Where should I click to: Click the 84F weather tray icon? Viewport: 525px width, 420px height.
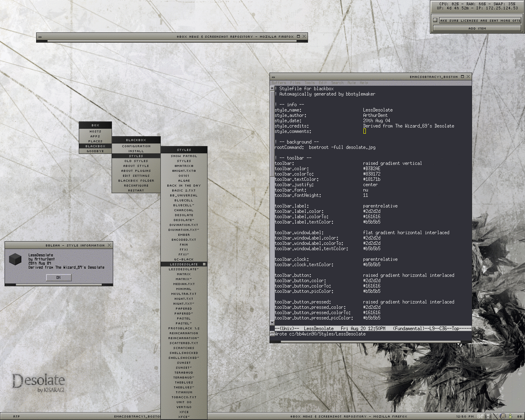tap(480, 416)
